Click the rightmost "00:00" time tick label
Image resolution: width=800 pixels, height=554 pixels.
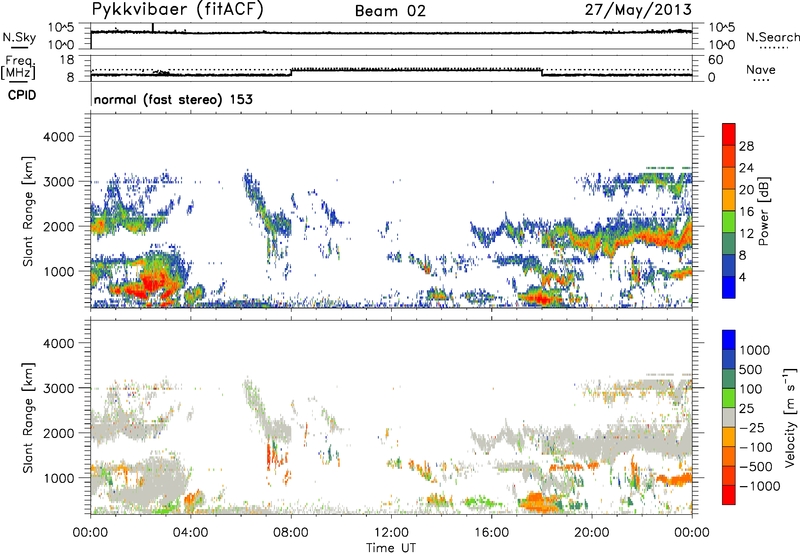[692, 533]
